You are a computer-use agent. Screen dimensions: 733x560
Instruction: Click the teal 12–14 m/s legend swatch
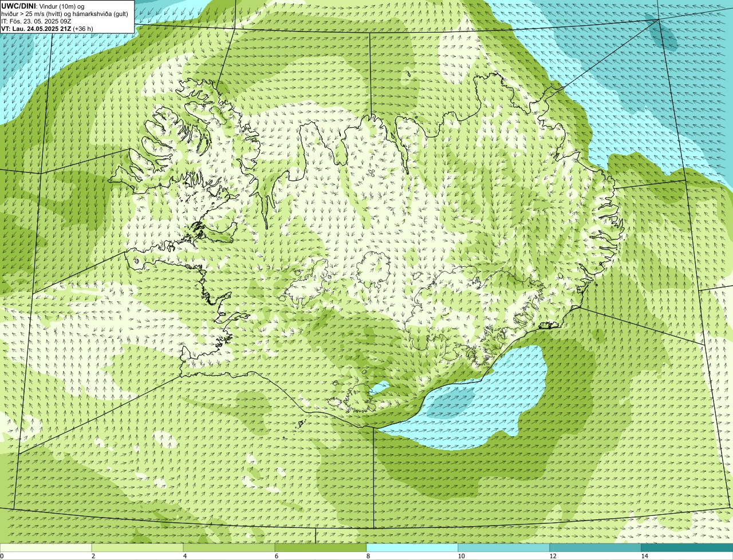point(596,547)
